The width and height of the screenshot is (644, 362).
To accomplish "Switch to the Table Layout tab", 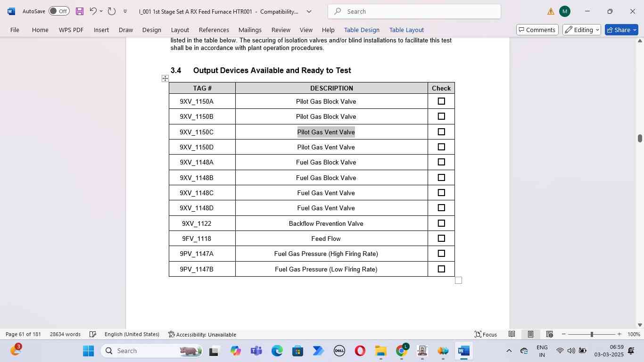I will click(406, 30).
